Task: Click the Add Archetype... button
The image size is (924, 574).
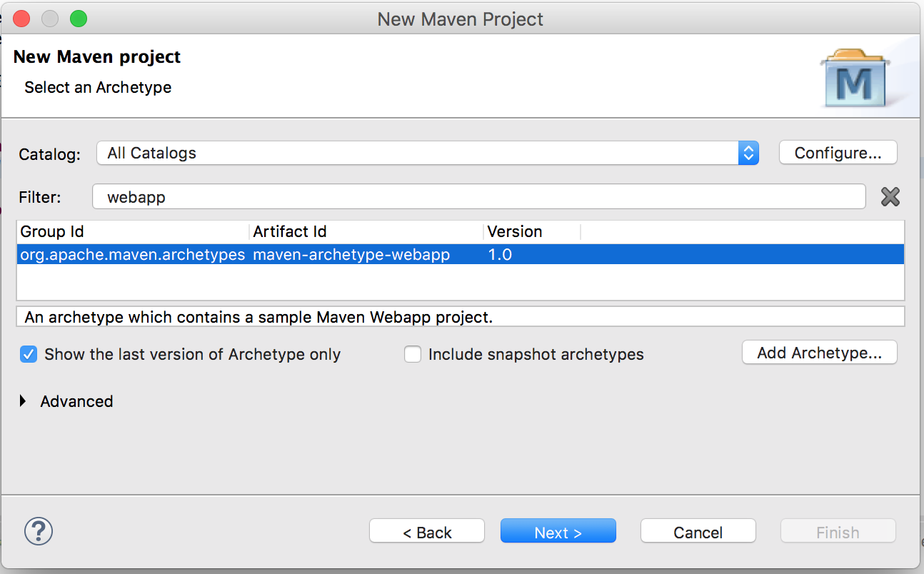Action: point(819,353)
